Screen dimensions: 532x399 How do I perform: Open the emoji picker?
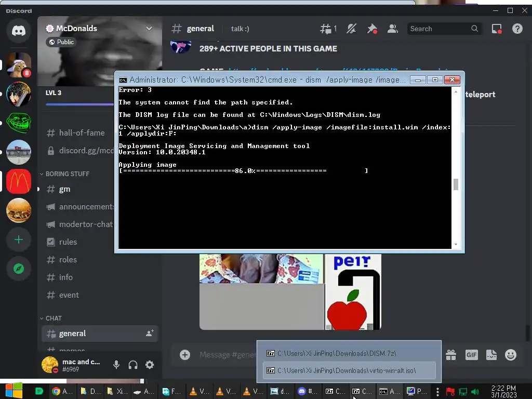tap(511, 355)
